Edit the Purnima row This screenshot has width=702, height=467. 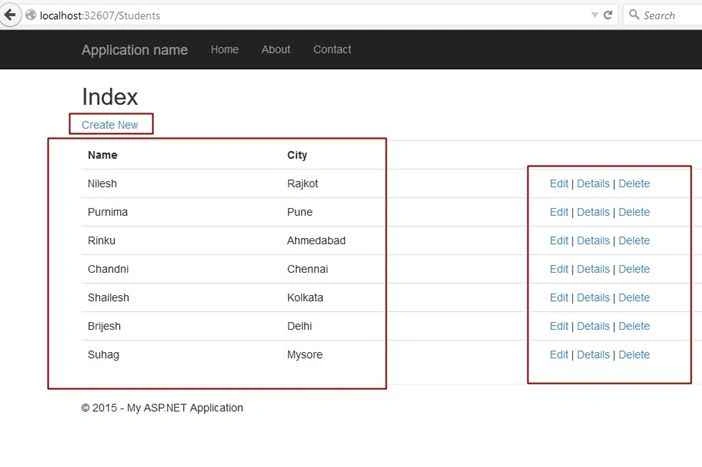559,212
